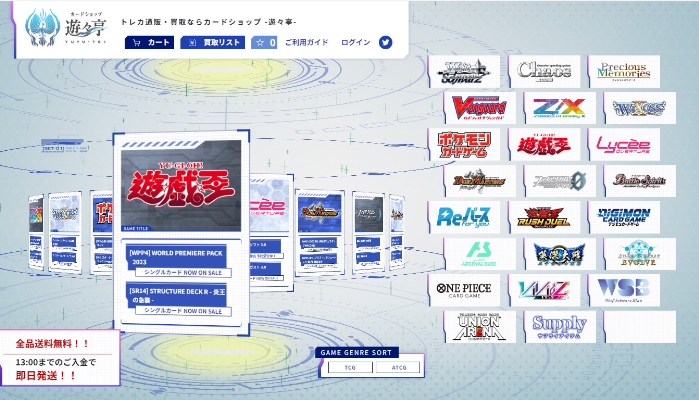
Task: Bring the dark Fire Emblem Cipher carousel card forward
Action: tap(368, 232)
